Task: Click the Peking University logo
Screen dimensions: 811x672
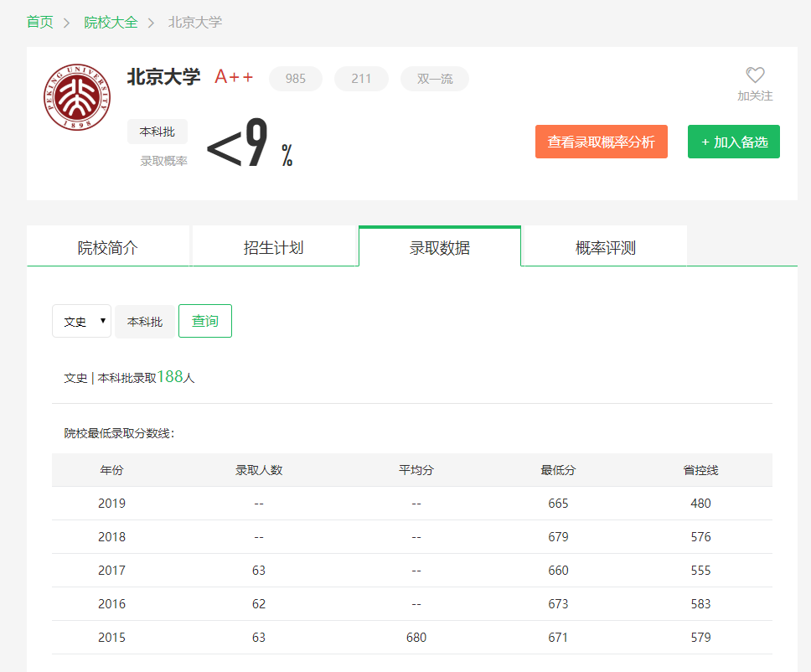Action: pos(77,97)
